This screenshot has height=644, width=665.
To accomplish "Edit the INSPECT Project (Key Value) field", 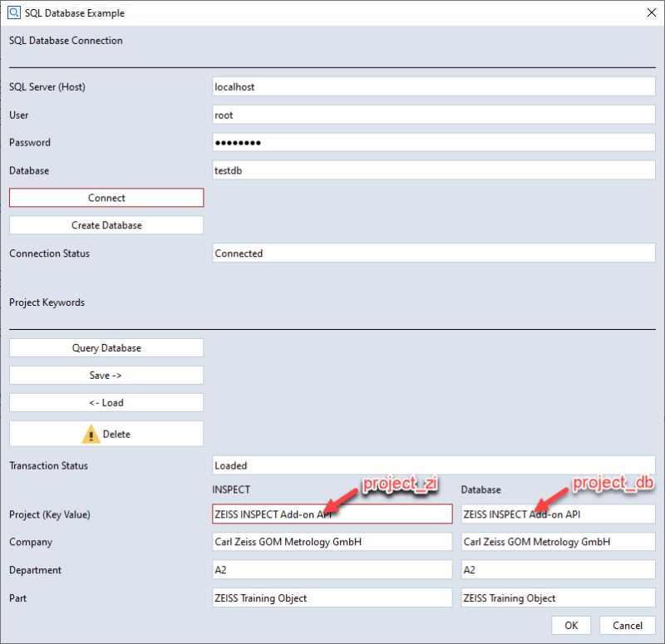I will point(332,514).
